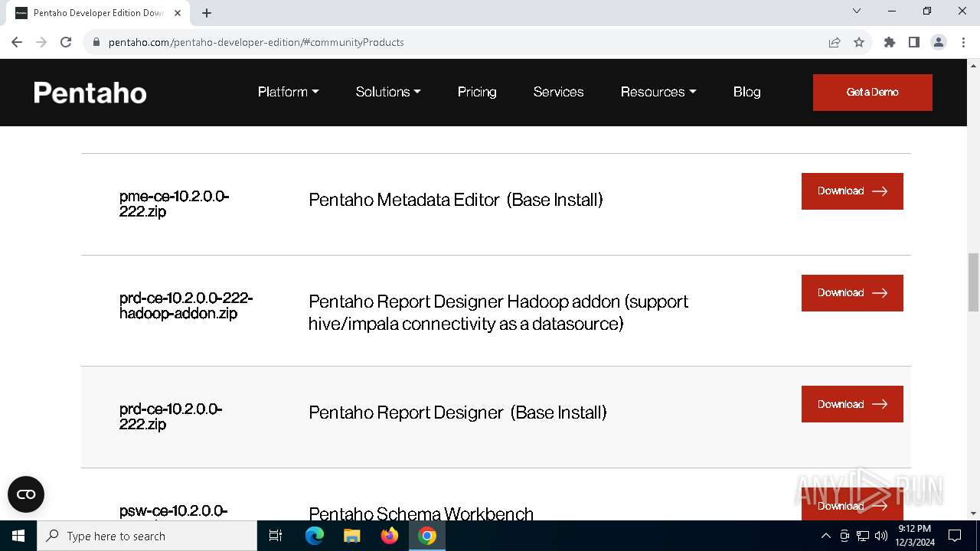Open the Windows Start menu

(18, 536)
